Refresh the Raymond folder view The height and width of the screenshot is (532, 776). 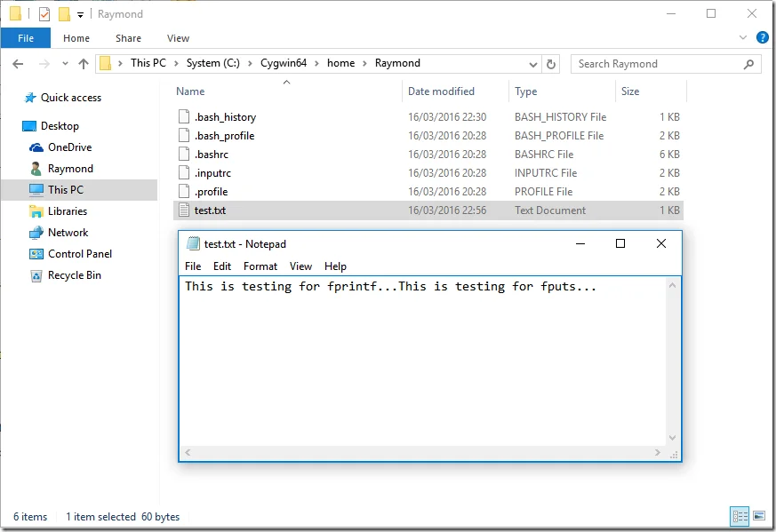point(552,64)
